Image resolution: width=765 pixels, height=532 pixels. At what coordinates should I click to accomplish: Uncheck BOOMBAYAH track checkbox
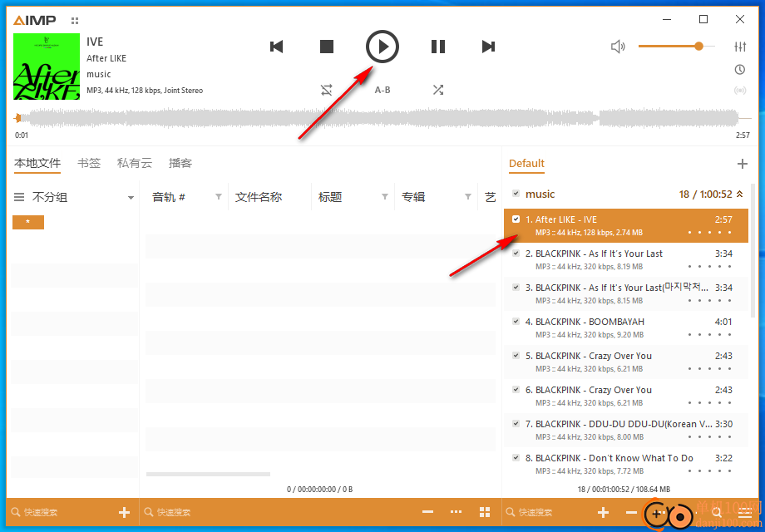click(516, 322)
